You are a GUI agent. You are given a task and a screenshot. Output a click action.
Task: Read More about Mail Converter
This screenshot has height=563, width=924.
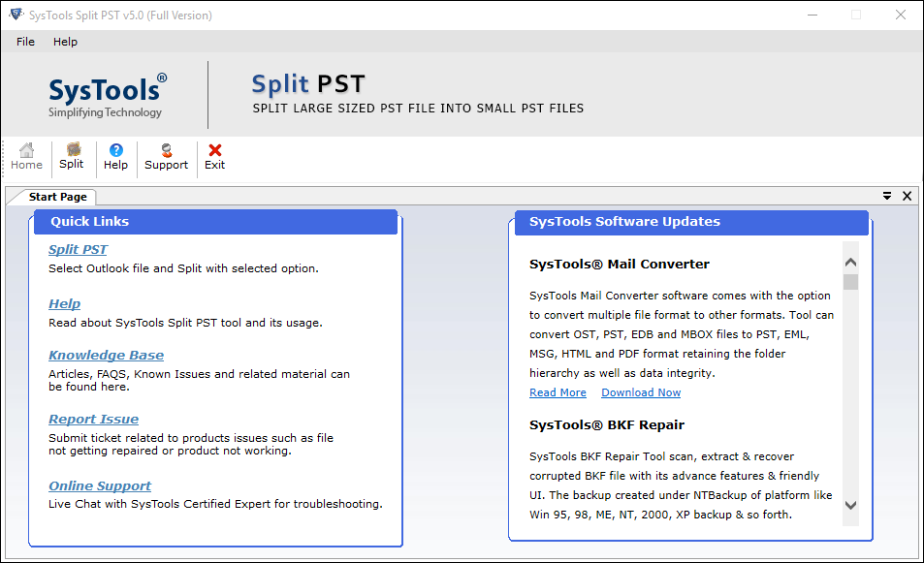click(558, 392)
